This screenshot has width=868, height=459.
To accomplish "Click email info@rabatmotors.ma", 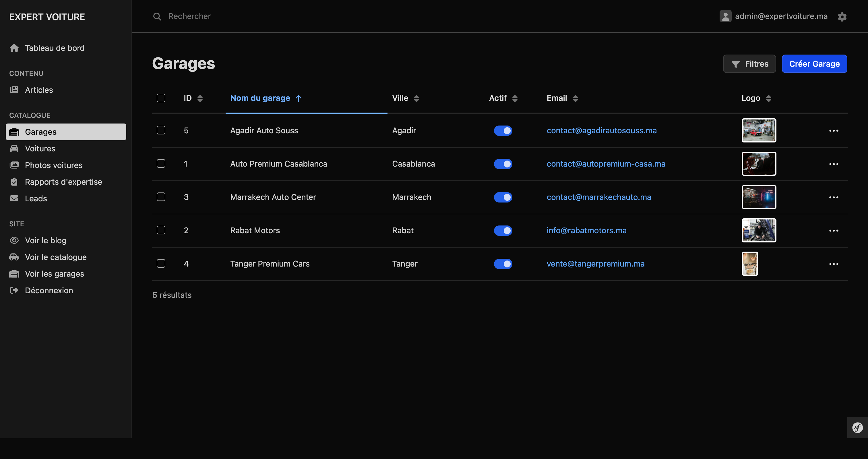I will pos(586,231).
